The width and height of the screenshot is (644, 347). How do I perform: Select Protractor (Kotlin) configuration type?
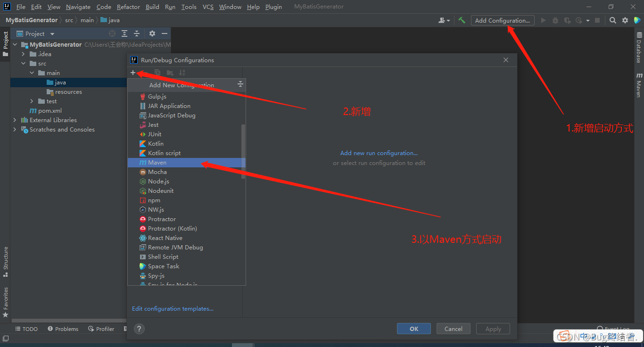[187, 229]
